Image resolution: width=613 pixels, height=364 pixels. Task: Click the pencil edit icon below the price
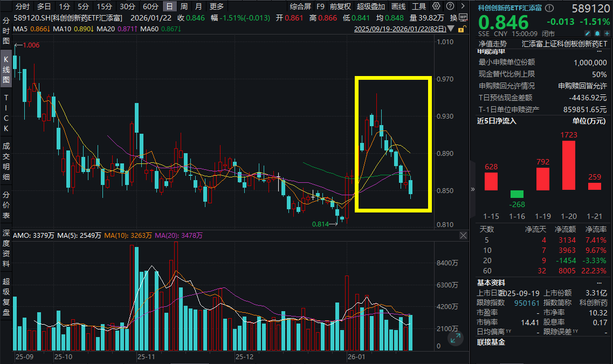tap(588, 33)
